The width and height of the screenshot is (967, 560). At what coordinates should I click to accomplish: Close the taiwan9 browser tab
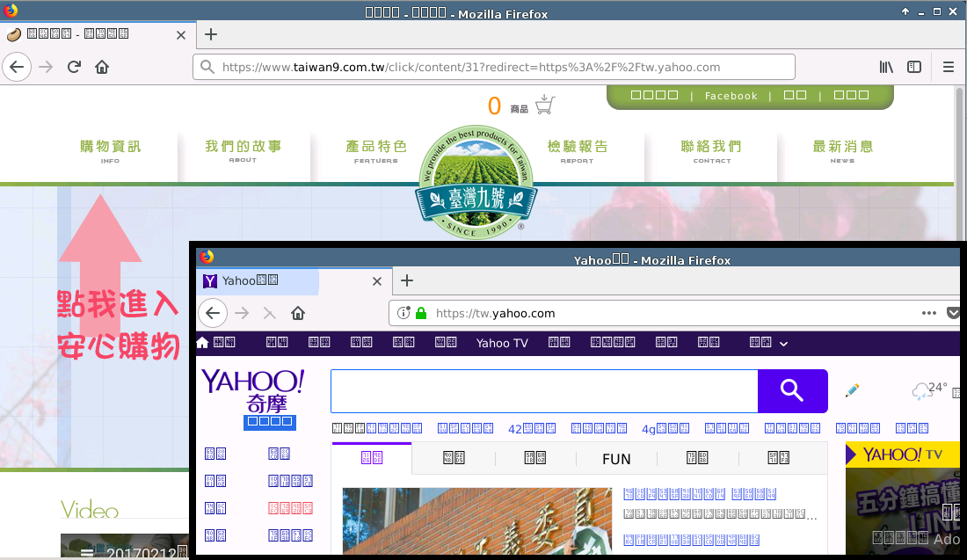(x=181, y=35)
